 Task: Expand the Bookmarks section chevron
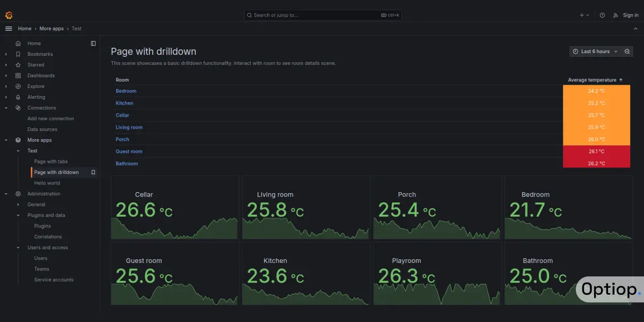(x=5, y=54)
